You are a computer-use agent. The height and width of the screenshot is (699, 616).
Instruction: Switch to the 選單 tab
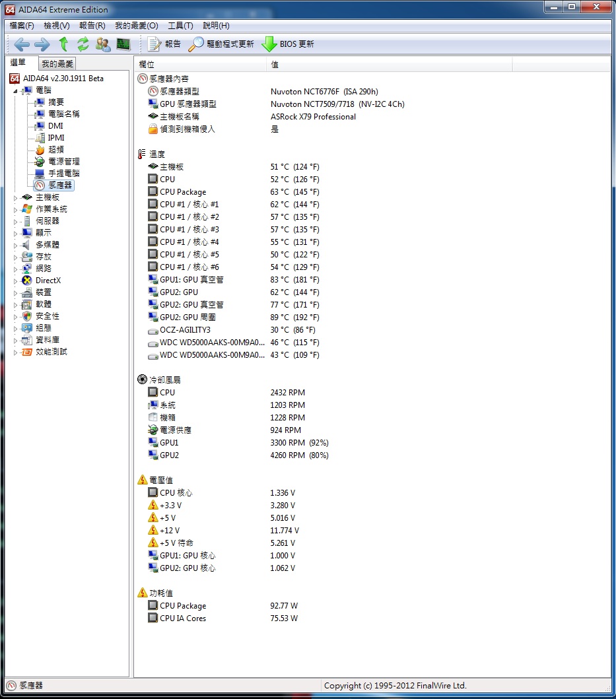tap(18, 63)
